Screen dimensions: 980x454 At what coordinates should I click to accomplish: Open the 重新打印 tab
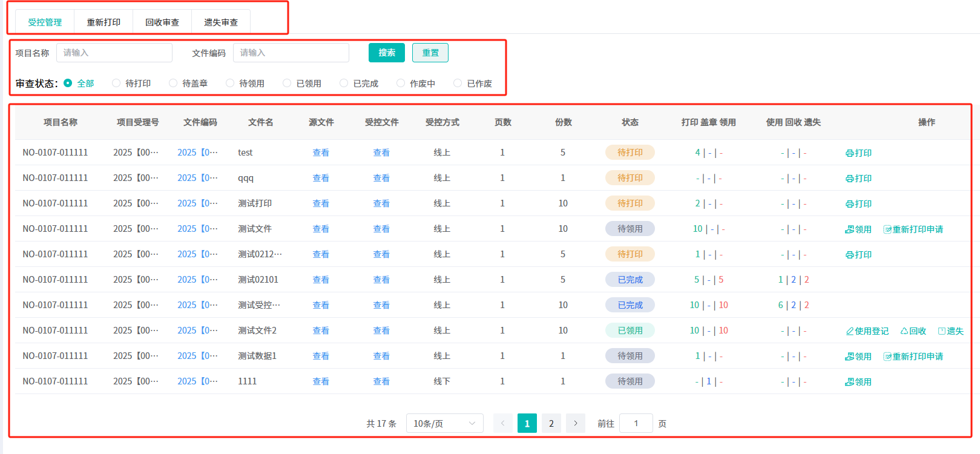(104, 22)
